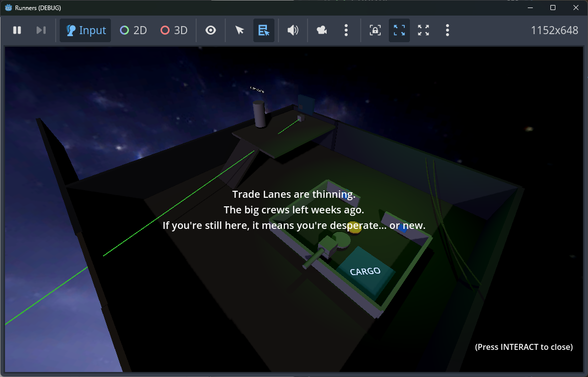Toggle the camera override icon
This screenshot has height=377, width=588.
[x=322, y=30]
